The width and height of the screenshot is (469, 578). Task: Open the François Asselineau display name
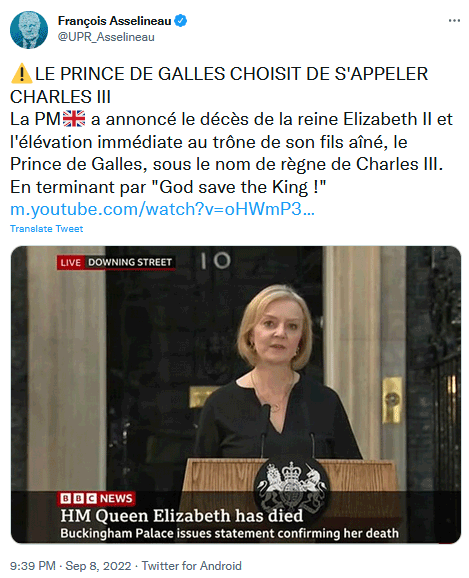pos(114,21)
